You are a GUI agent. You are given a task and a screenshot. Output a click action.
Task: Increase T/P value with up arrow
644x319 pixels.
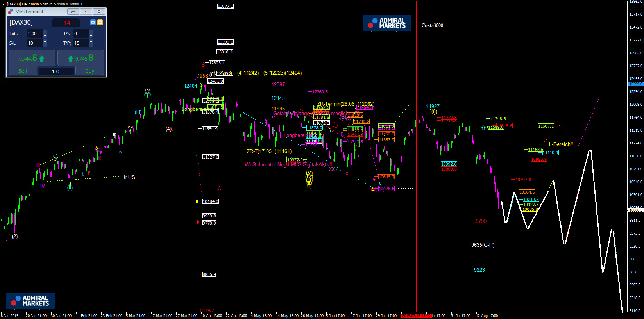coord(91,41)
